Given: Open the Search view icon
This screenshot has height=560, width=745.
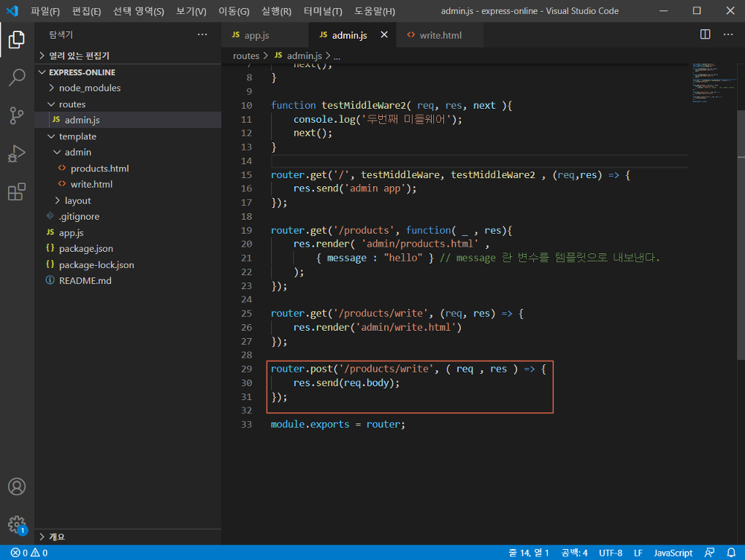Looking at the screenshot, I should (x=17, y=77).
